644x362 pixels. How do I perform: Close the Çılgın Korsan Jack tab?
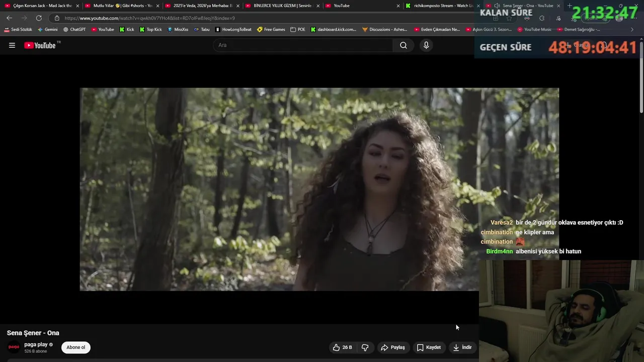[x=77, y=6]
